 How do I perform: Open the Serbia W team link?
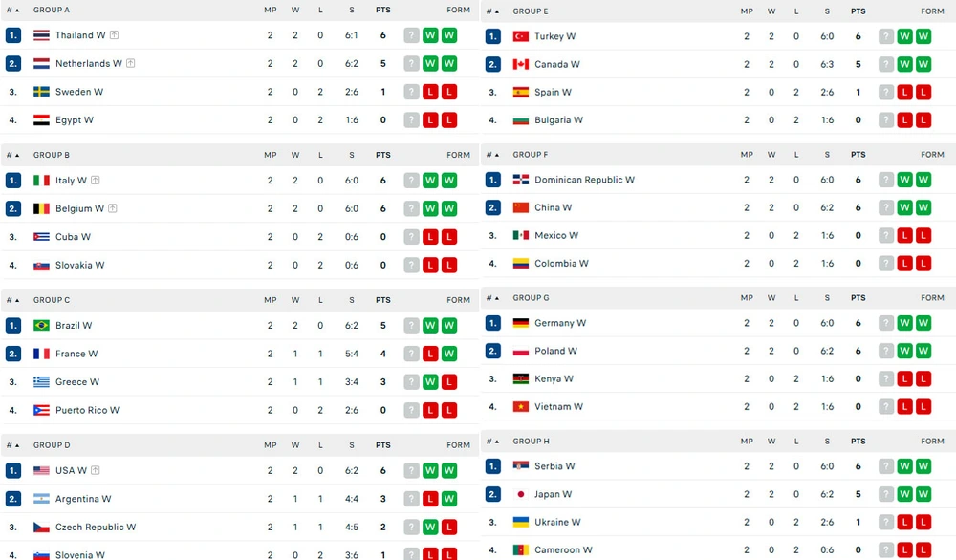pos(554,466)
